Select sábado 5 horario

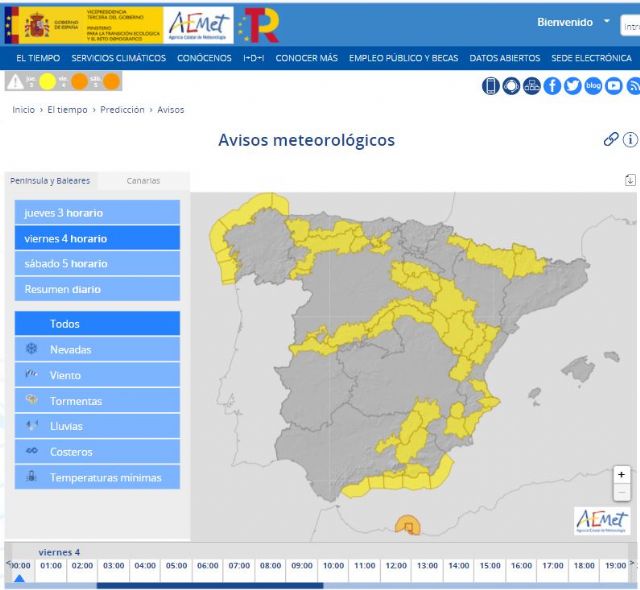click(x=97, y=264)
